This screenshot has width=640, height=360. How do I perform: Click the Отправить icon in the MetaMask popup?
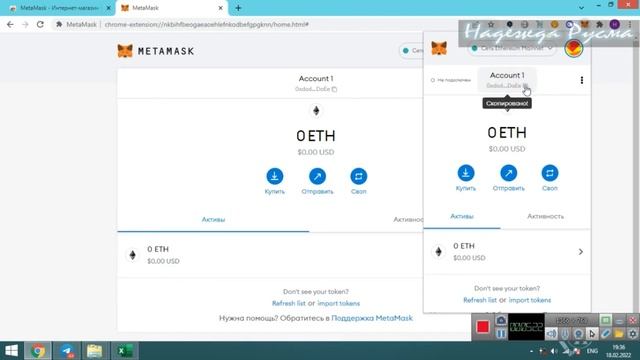click(x=509, y=173)
